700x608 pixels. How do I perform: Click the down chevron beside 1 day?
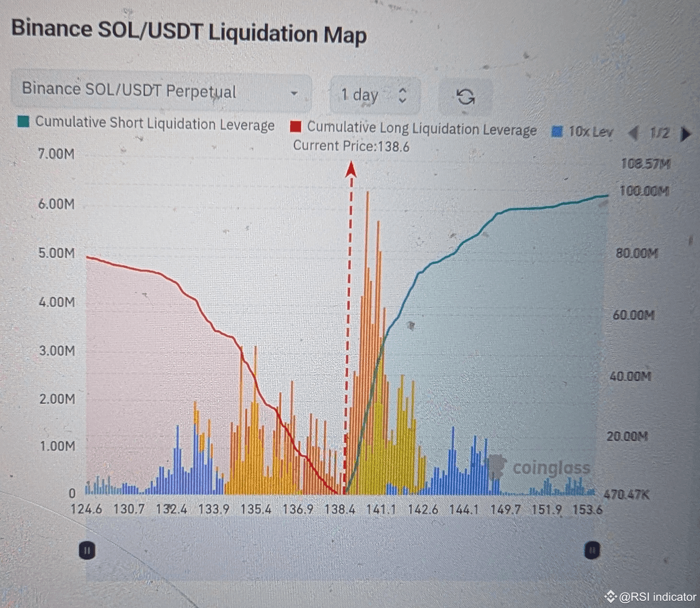tap(403, 101)
